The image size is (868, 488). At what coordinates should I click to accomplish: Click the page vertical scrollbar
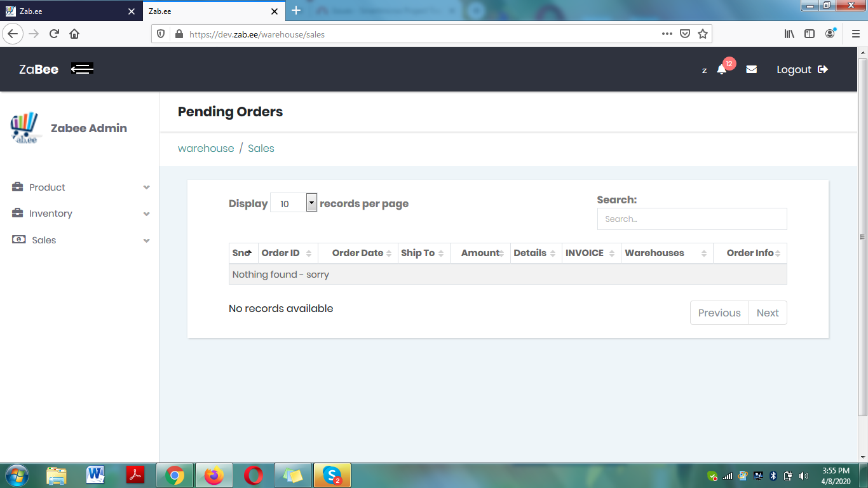coord(862,237)
